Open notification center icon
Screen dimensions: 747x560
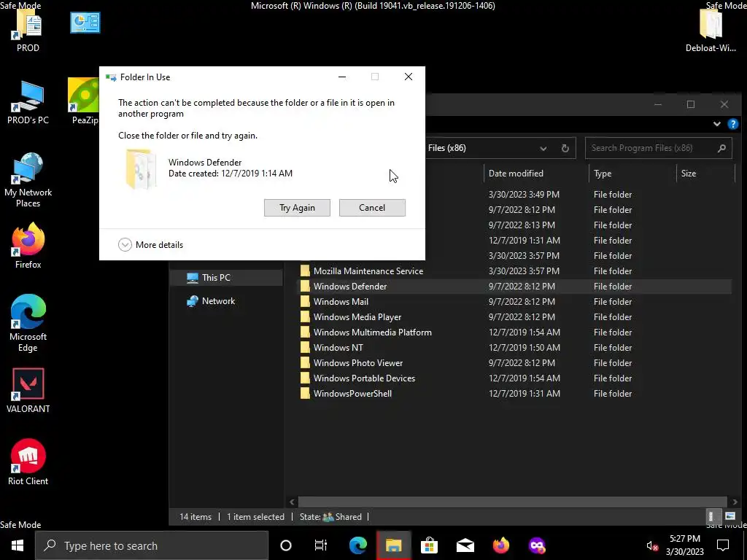pyautogui.click(x=723, y=545)
